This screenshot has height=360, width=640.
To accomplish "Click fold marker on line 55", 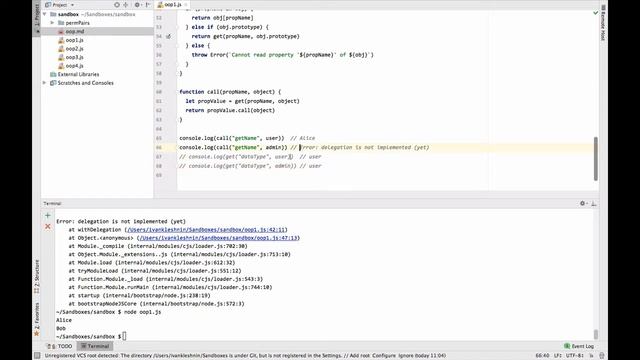I will point(178,46).
